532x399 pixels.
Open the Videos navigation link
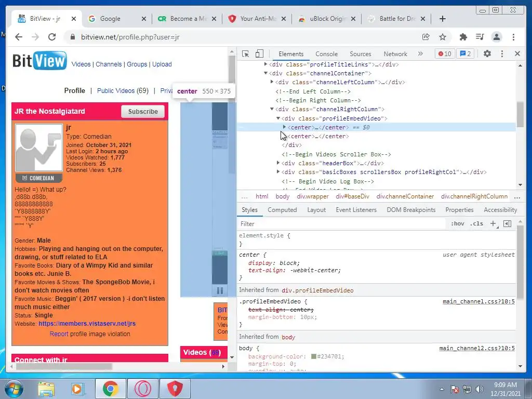coord(81,64)
